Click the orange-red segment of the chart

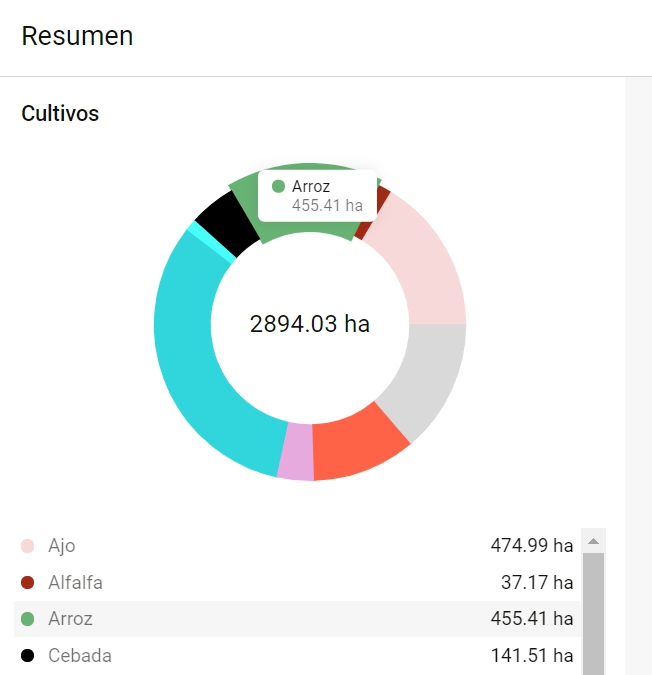click(358, 445)
